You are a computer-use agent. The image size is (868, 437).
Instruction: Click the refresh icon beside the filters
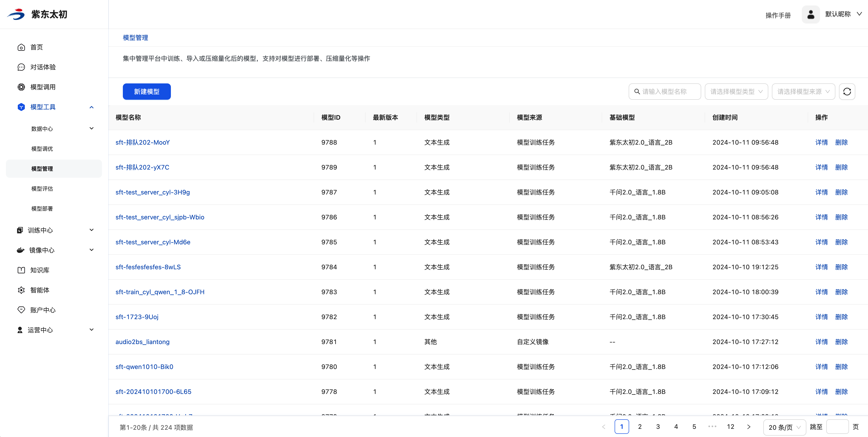click(847, 92)
